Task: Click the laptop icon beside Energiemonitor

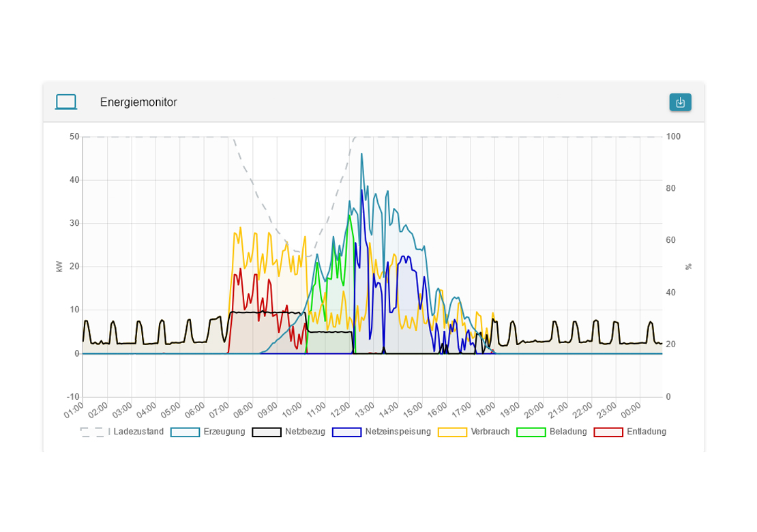Action: click(x=66, y=102)
